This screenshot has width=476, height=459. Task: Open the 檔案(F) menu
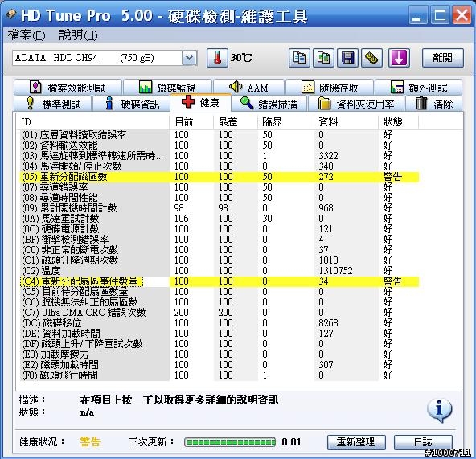pos(27,35)
